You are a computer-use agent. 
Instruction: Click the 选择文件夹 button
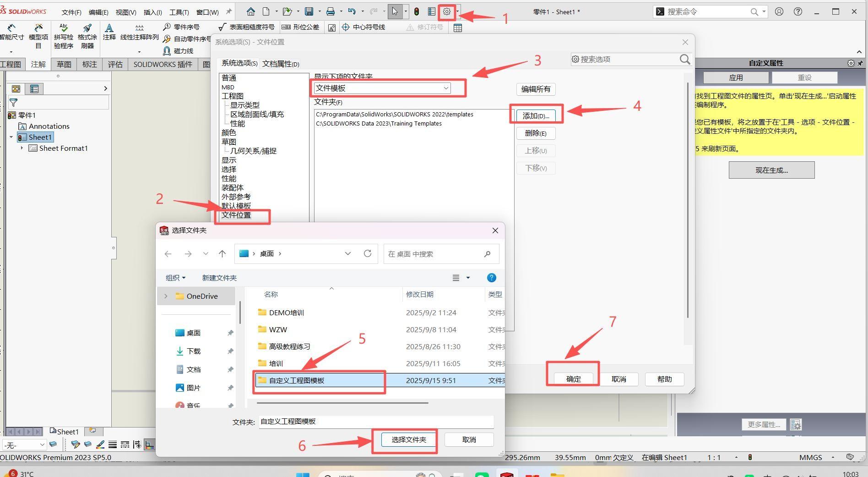(x=409, y=439)
